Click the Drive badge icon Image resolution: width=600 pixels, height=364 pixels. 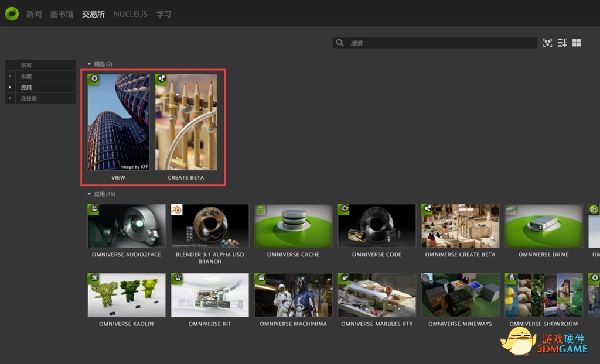click(510, 209)
